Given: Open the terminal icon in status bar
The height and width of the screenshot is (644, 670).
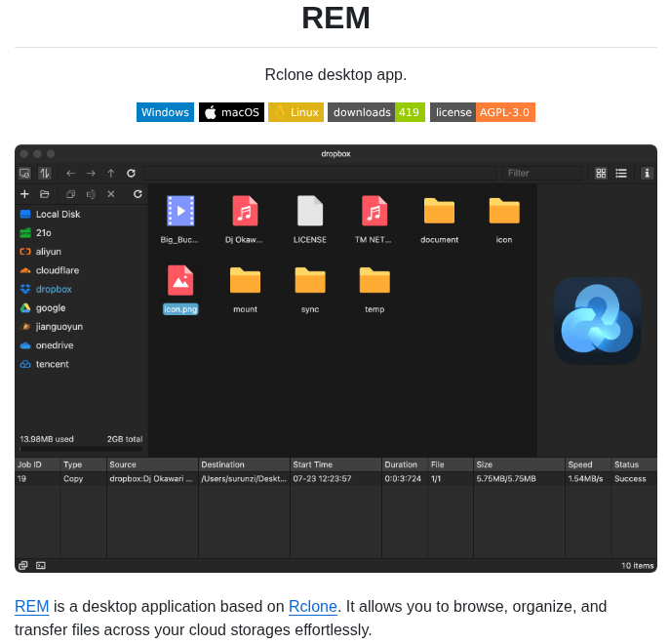Looking at the screenshot, I should [x=41, y=565].
